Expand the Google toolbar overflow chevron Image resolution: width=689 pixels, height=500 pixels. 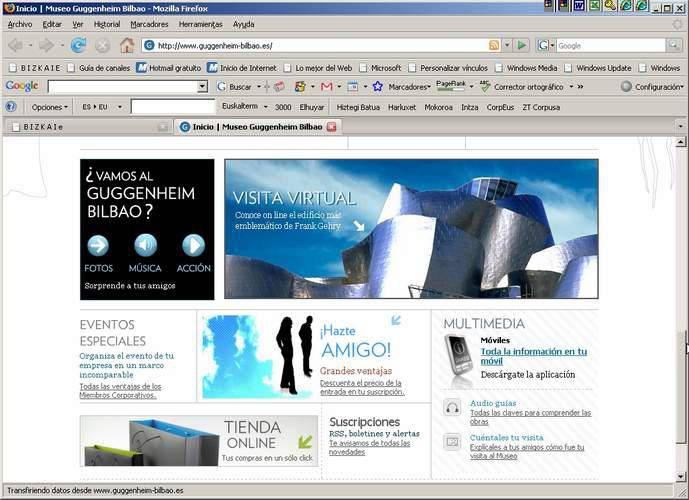(x=580, y=87)
